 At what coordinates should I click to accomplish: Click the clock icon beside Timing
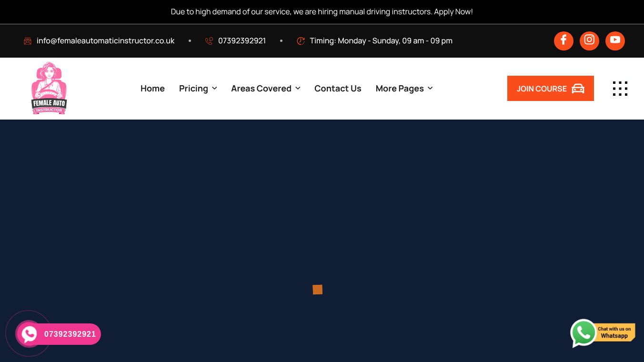[301, 41]
